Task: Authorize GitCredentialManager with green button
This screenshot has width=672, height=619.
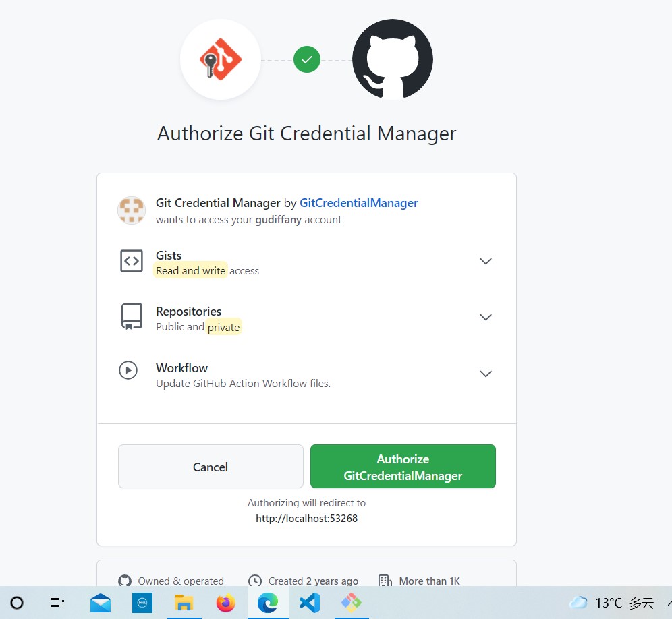Action: point(403,467)
